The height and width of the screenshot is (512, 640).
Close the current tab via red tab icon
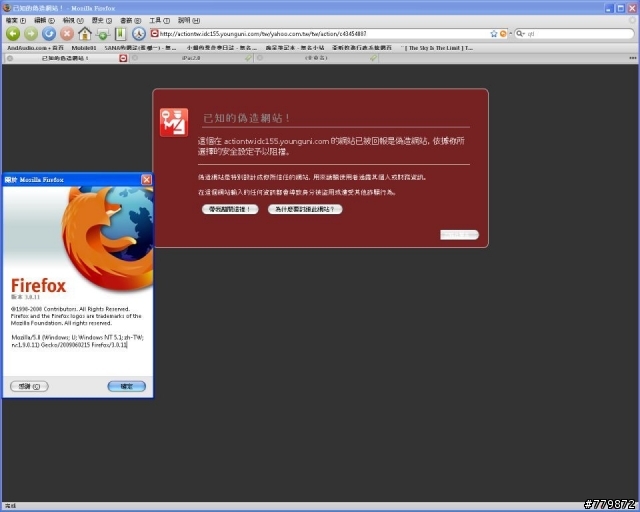pos(123,58)
